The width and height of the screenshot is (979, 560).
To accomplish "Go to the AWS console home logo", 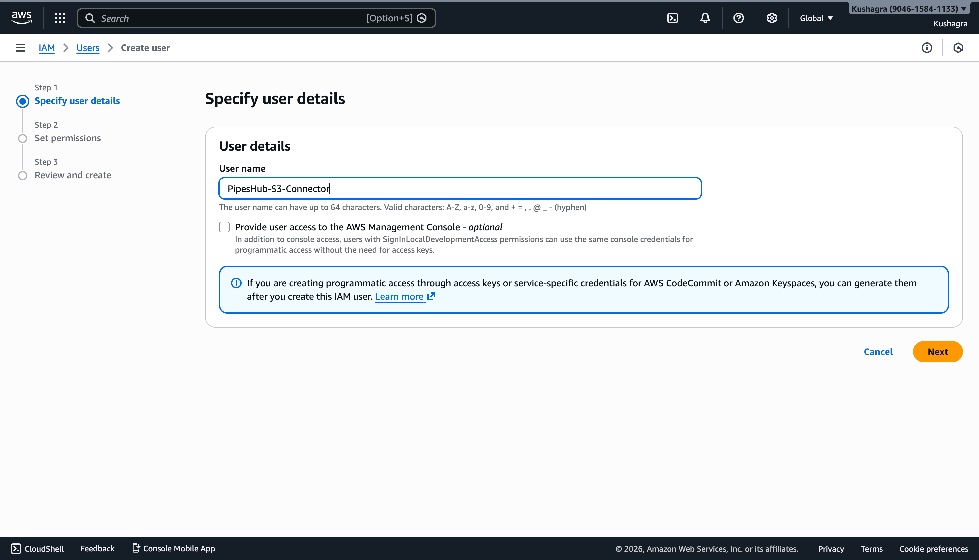I will coord(22,18).
